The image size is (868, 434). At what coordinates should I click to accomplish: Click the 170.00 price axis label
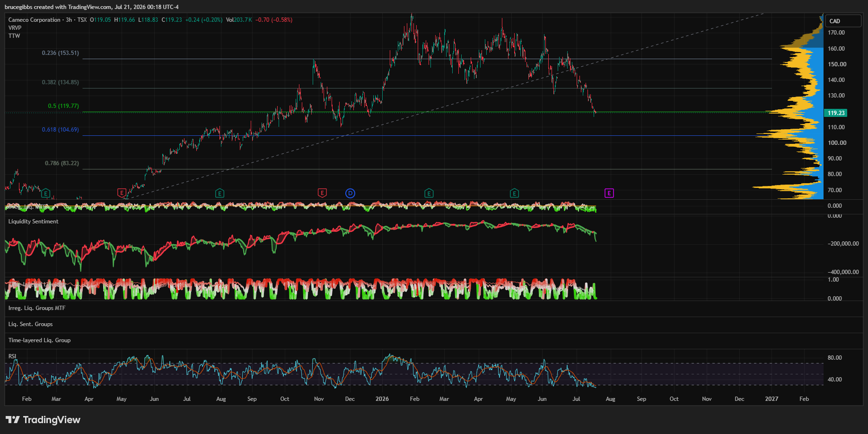tap(836, 33)
